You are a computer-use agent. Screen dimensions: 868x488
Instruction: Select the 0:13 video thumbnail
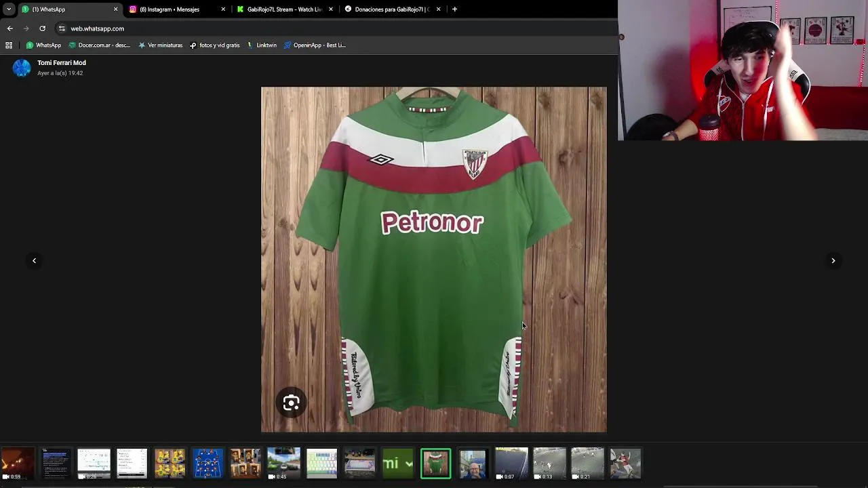coord(549,464)
